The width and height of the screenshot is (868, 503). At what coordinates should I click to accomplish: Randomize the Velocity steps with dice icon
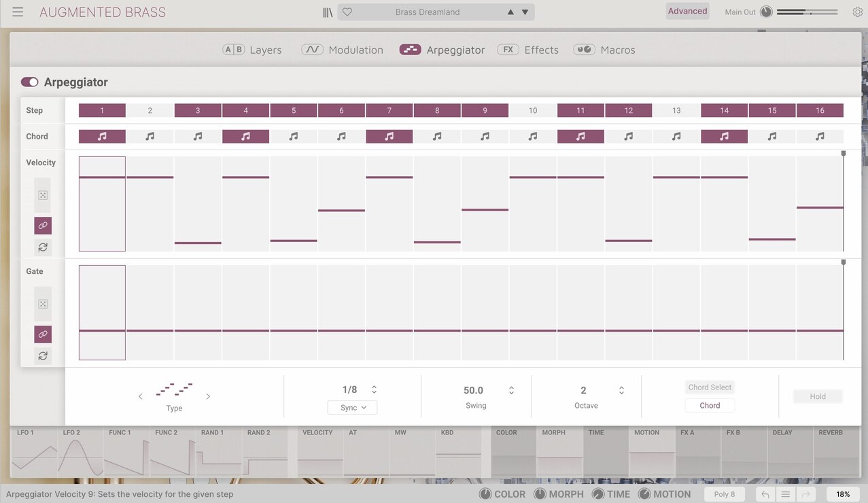[42, 195]
